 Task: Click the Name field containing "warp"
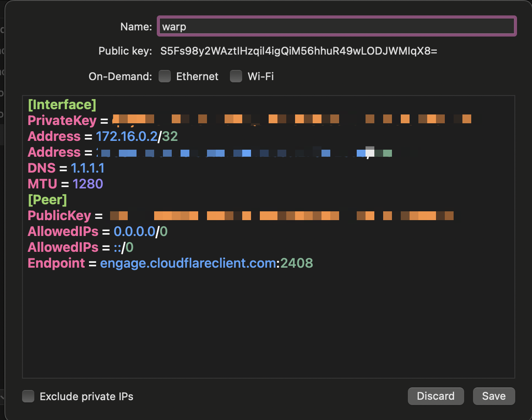pyautogui.click(x=336, y=26)
